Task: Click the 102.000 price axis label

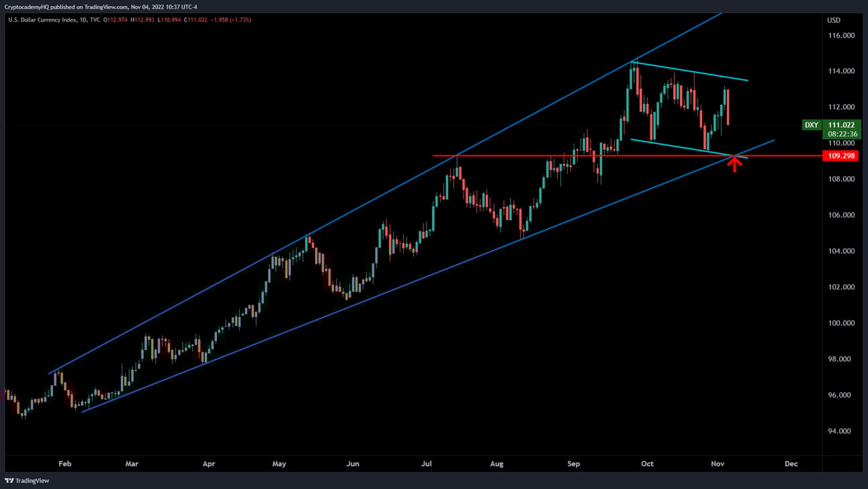Action: (x=840, y=287)
